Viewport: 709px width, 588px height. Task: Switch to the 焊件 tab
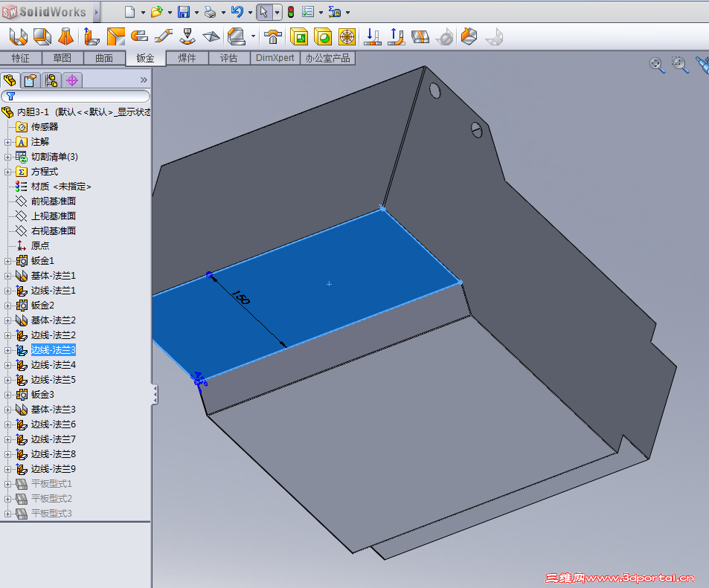point(187,58)
